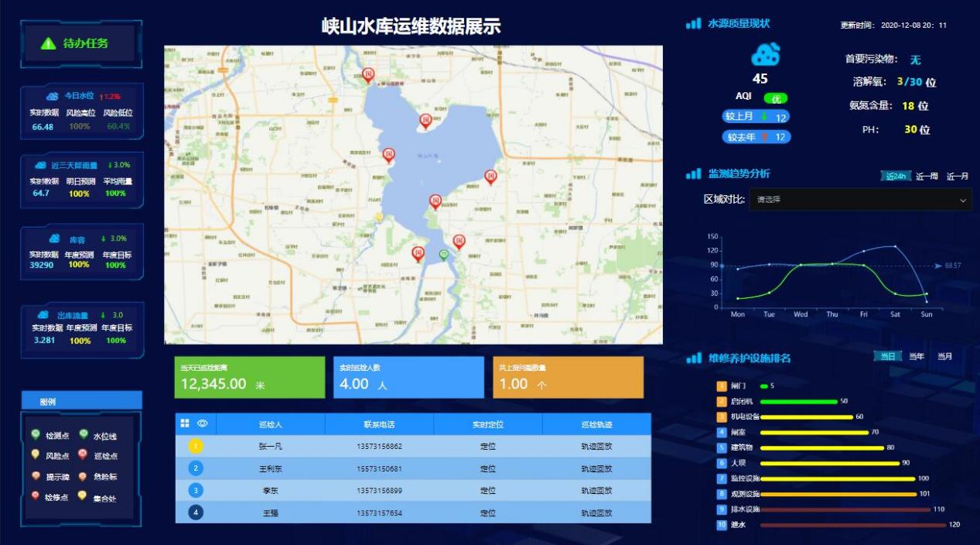The width and height of the screenshot is (980, 545).
Task: Click the cloud icon above AQI 45
Action: [x=765, y=55]
